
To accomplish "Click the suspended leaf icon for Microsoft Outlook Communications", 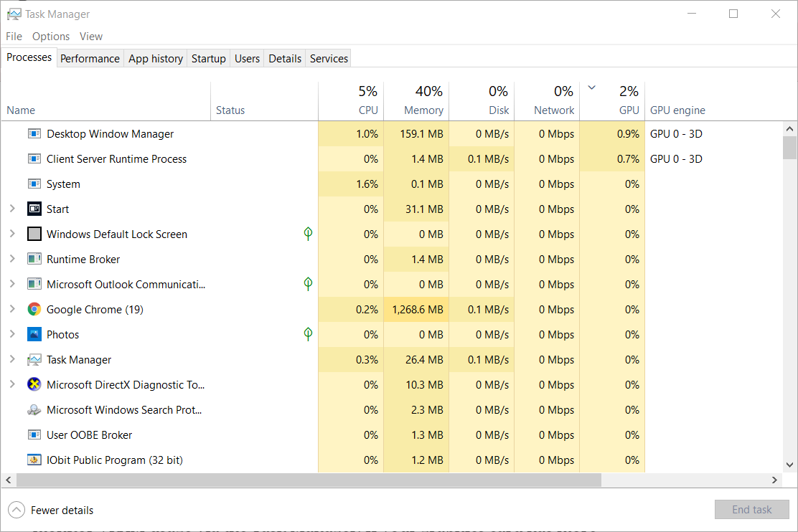I will coord(308,284).
